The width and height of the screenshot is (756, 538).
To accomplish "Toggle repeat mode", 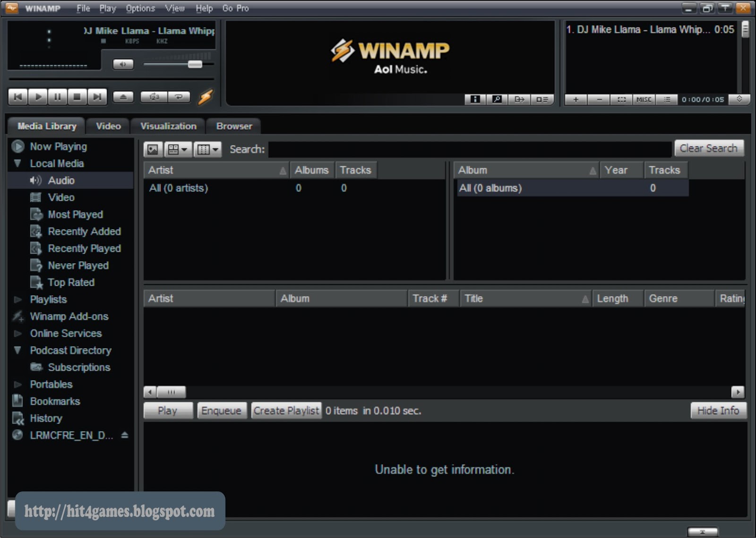I will [179, 97].
